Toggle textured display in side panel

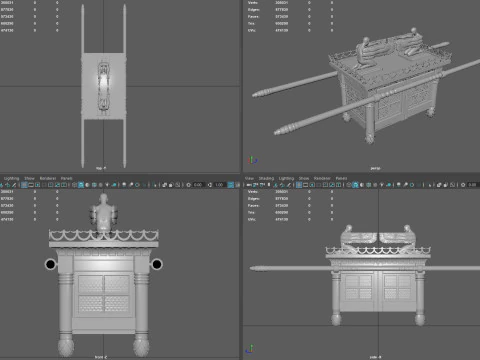(375, 185)
